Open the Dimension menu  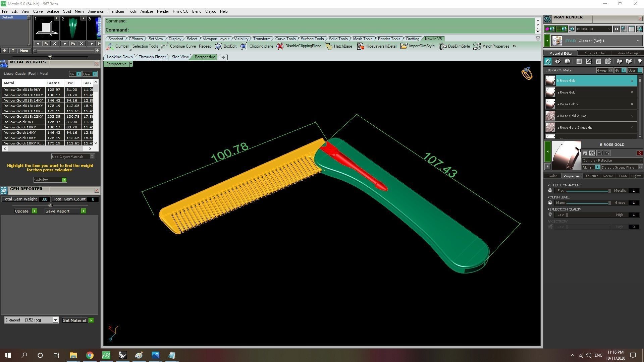click(96, 11)
